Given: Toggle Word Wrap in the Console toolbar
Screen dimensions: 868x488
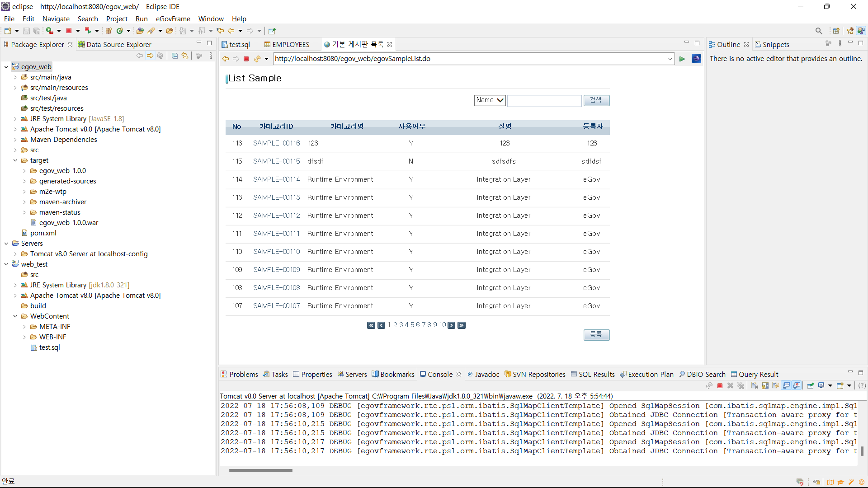Looking at the screenshot, I should click(775, 385).
